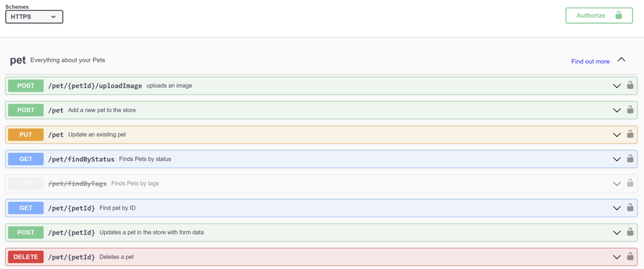Click lock icon on 'Find pet by ID' row
The image size is (644, 269).
630,208
